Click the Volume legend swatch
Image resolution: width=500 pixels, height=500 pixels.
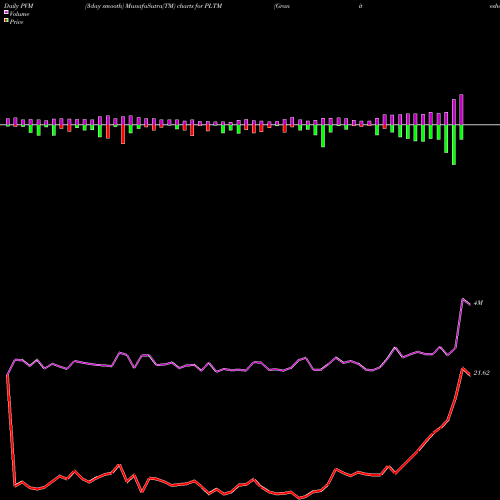coord(6,13)
